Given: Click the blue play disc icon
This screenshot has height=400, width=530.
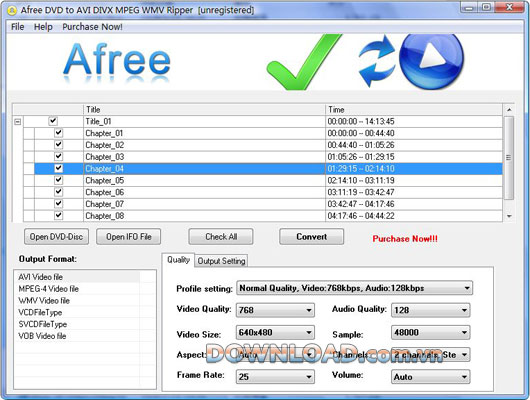Looking at the screenshot, I should point(431,61).
